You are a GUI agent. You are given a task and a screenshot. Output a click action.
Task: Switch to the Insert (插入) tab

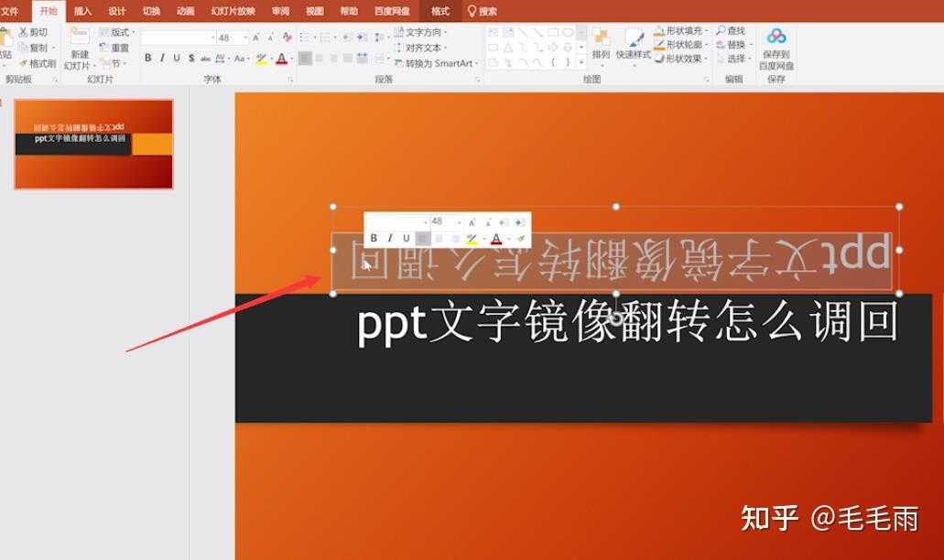point(82,11)
